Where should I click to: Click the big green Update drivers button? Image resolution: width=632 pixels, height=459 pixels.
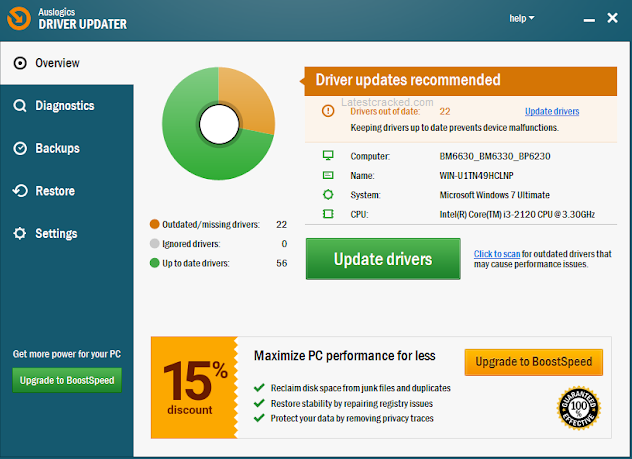(x=383, y=259)
